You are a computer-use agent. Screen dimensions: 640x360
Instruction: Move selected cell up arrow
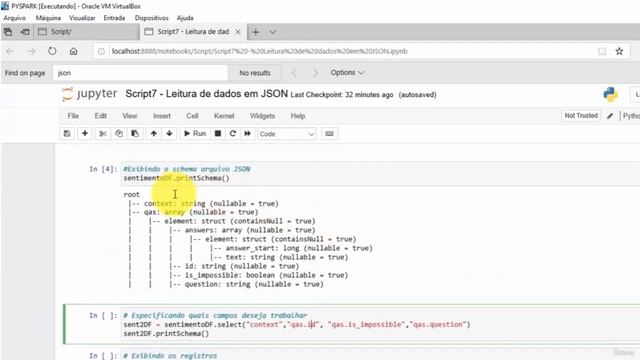(153, 133)
